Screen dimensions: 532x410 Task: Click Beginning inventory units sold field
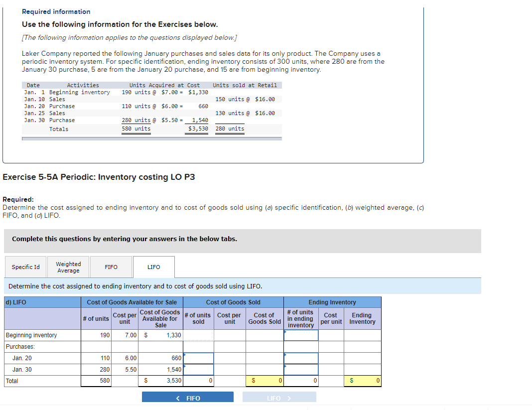tap(198, 335)
